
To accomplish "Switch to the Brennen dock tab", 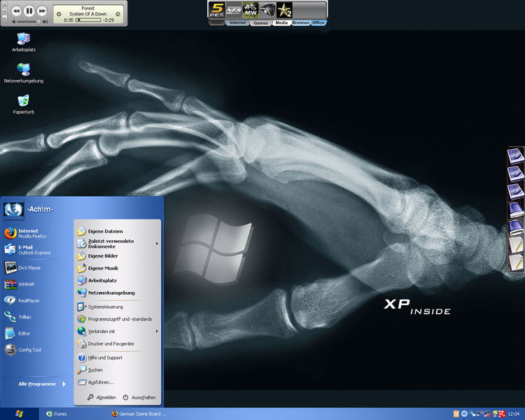I will [x=301, y=23].
